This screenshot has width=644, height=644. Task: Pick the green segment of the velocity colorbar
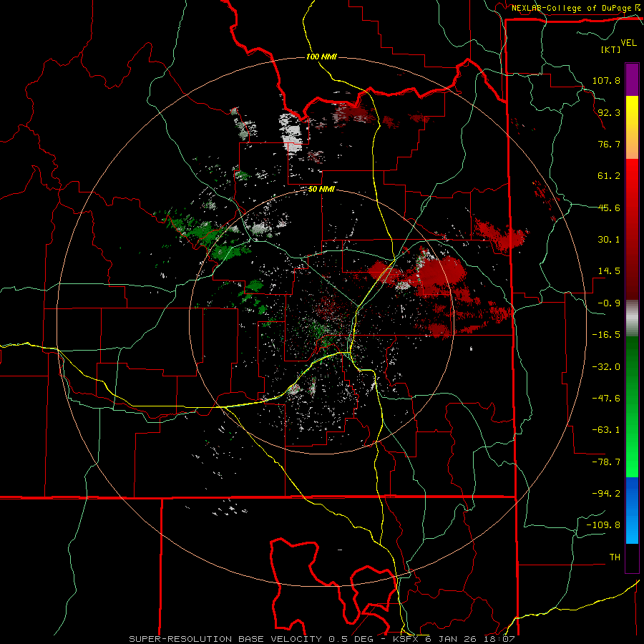632,406
